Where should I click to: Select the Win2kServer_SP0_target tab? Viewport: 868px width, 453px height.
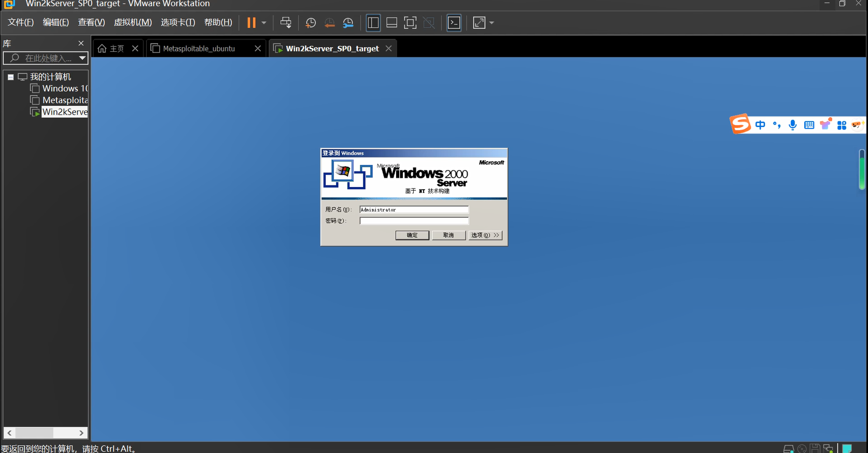332,48
